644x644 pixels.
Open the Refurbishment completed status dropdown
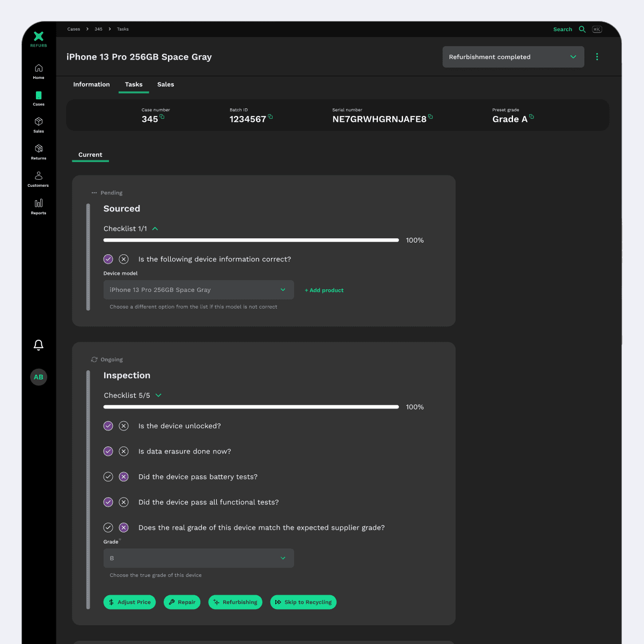tap(513, 57)
